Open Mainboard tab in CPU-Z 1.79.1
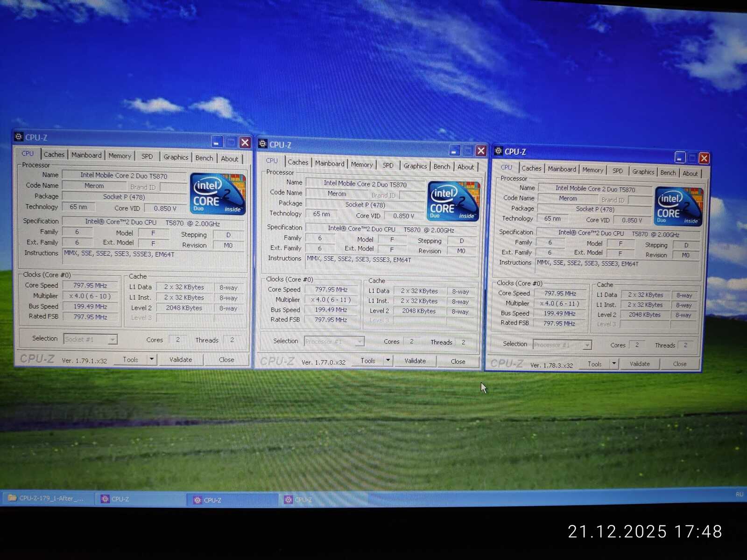This screenshot has height=560, width=747. point(86,155)
